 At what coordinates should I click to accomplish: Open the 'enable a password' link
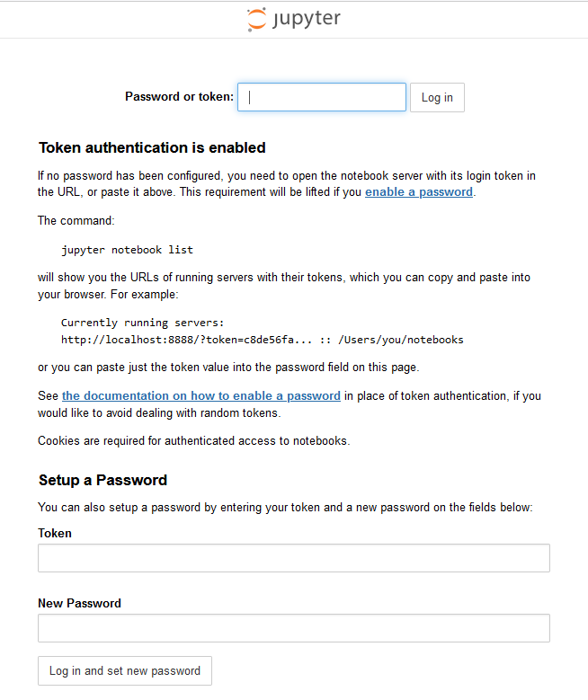tap(419, 192)
